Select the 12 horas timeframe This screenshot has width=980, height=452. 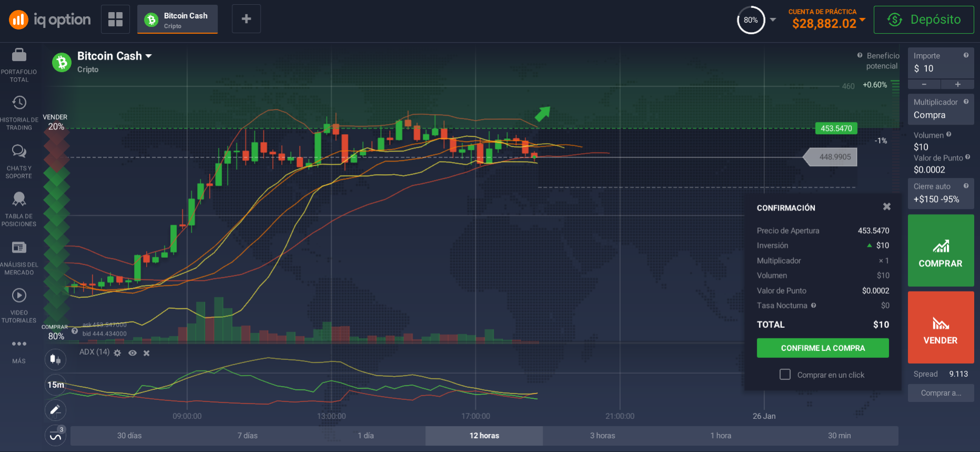point(484,436)
